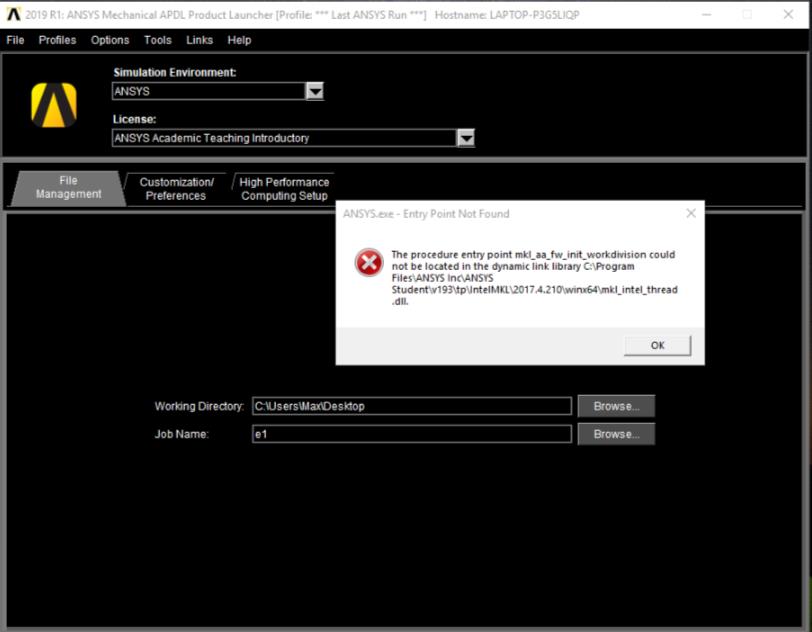
Task: Open the Links menu
Action: pos(199,40)
